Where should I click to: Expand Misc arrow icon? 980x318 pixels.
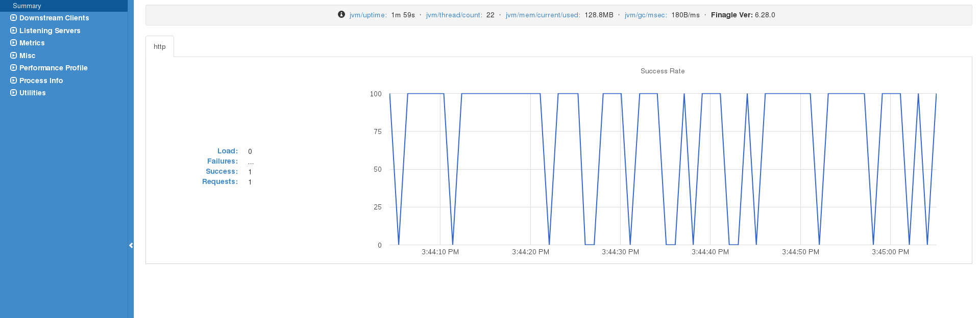(14, 56)
